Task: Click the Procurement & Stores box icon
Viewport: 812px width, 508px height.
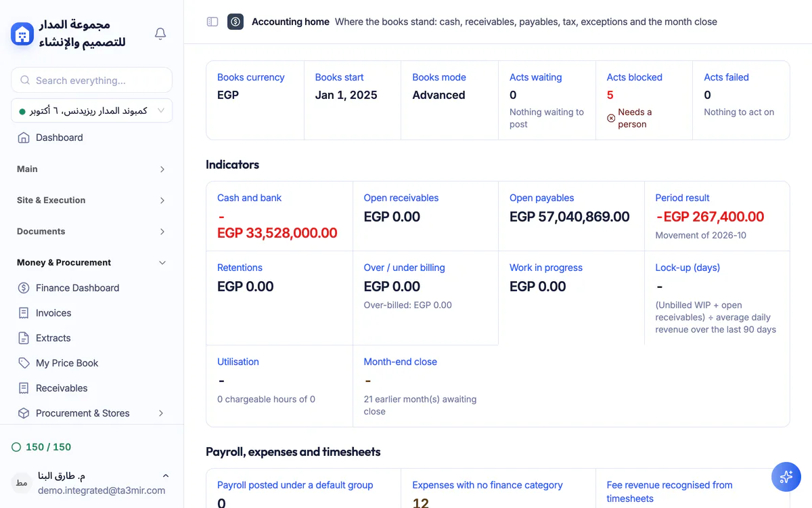Action: [24, 413]
